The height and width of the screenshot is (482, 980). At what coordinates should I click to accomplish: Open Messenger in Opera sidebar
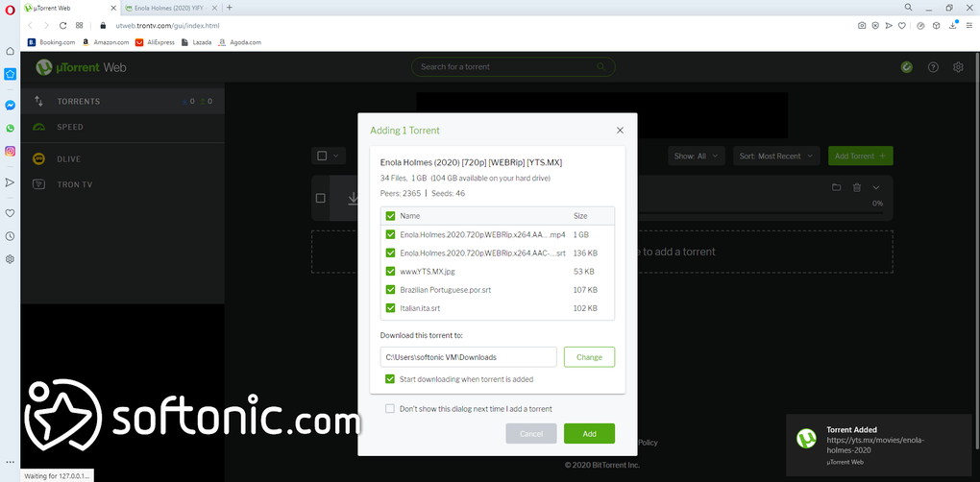coord(10,106)
